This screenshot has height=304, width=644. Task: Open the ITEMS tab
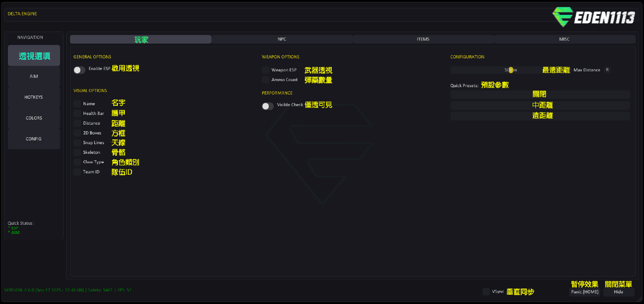click(x=423, y=39)
